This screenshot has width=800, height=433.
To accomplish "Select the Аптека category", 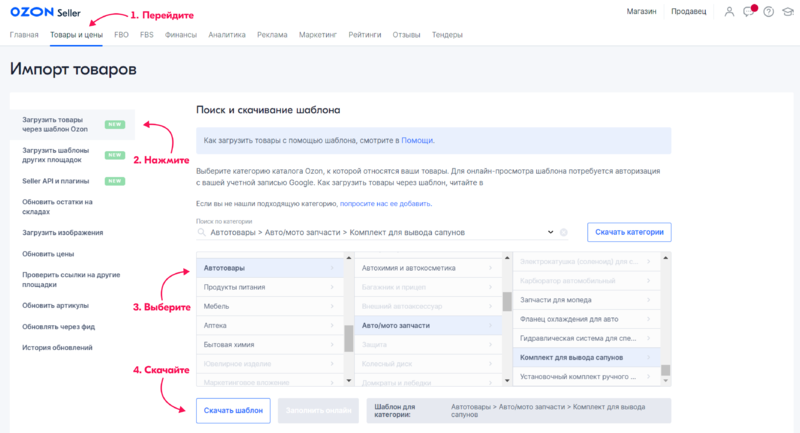I will [269, 325].
